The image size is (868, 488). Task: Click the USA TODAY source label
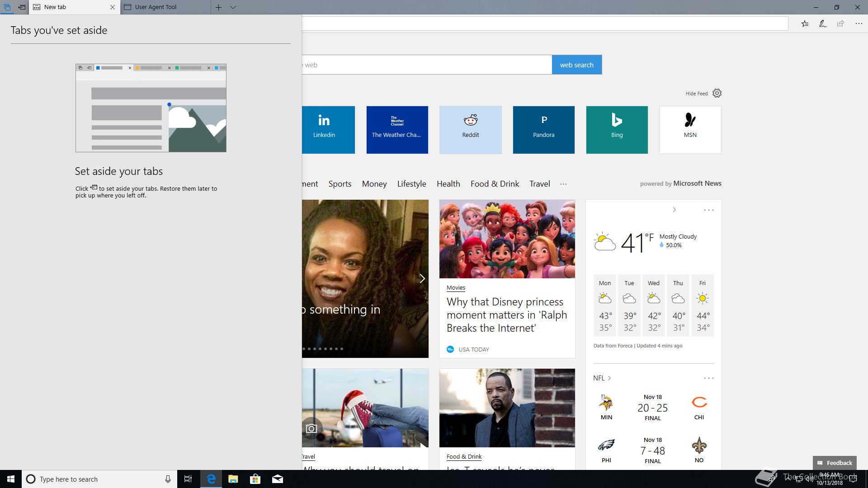[x=473, y=349]
